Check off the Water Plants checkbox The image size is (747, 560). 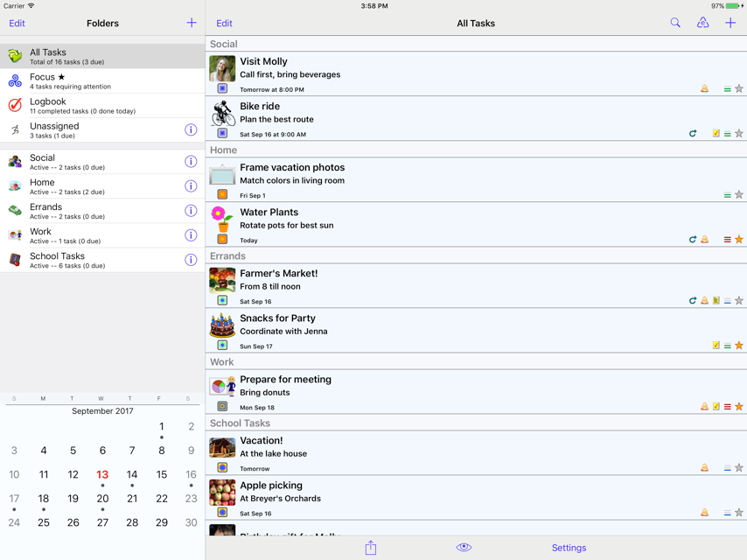pos(222,239)
